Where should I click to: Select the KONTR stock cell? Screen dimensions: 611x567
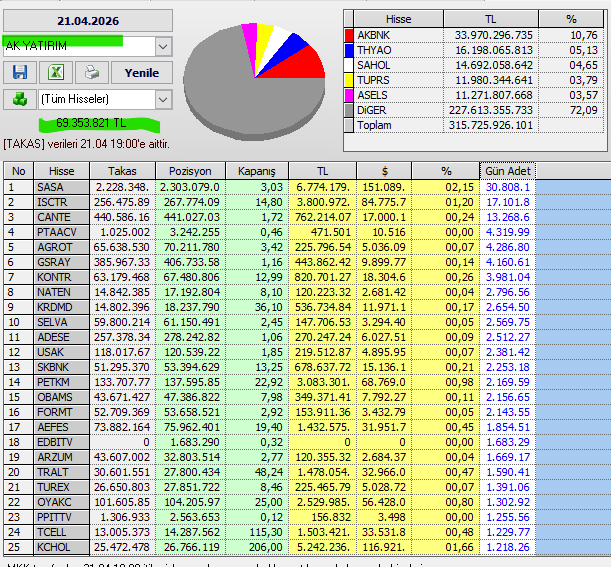point(62,277)
